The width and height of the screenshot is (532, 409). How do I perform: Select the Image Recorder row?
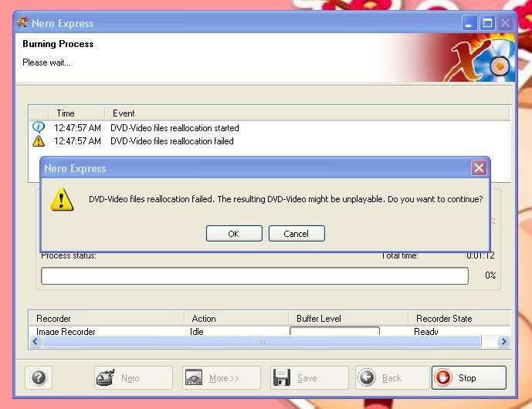pos(66,331)
